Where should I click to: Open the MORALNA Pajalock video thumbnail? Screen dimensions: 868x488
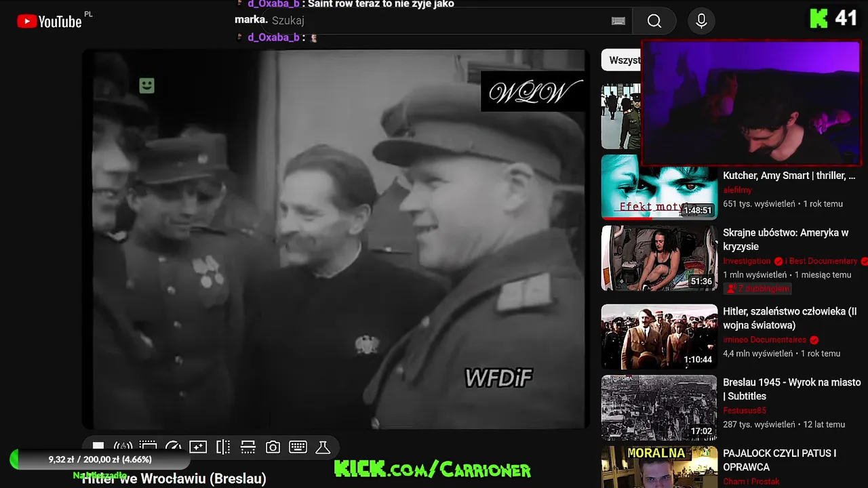click(658, 467)
